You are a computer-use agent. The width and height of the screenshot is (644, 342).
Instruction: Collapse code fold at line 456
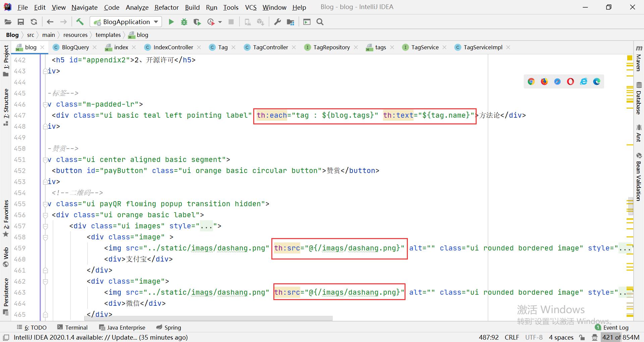[x=45, y=215]
